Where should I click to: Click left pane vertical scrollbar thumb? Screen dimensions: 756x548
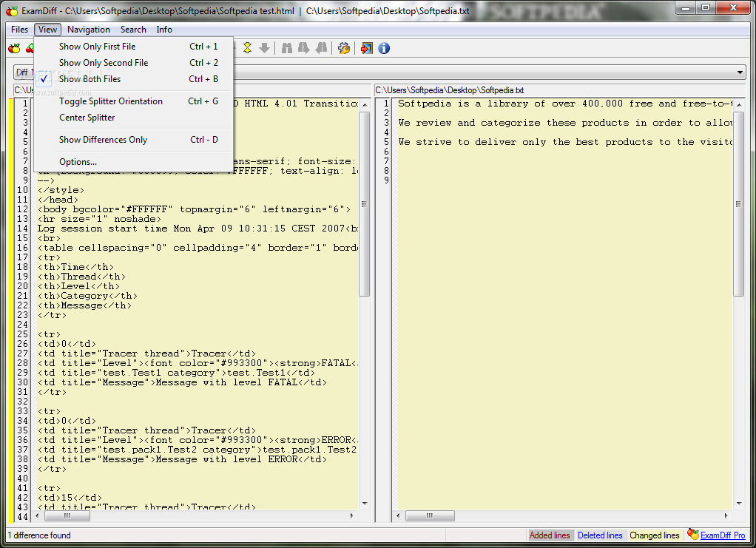tap(365, 204)
